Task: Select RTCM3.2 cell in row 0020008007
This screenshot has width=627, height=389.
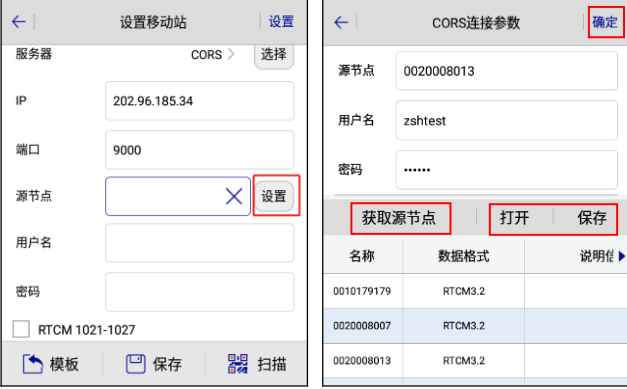Action: coord(464,326)
